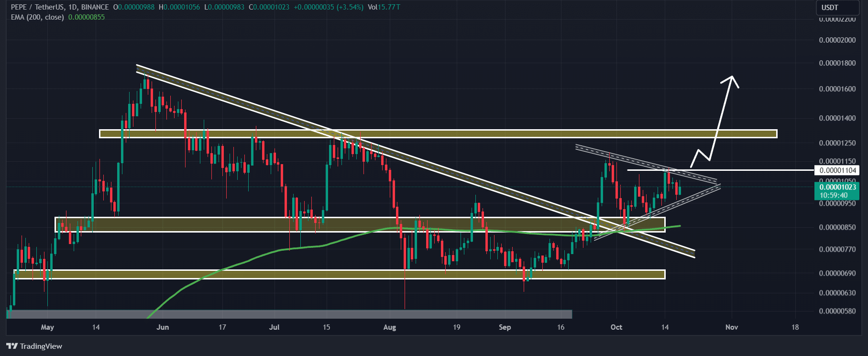Image resolution: width=868 pixels, height=356 pixels.
Task: Click the low value L0.00000983
Action: (224, 7)
